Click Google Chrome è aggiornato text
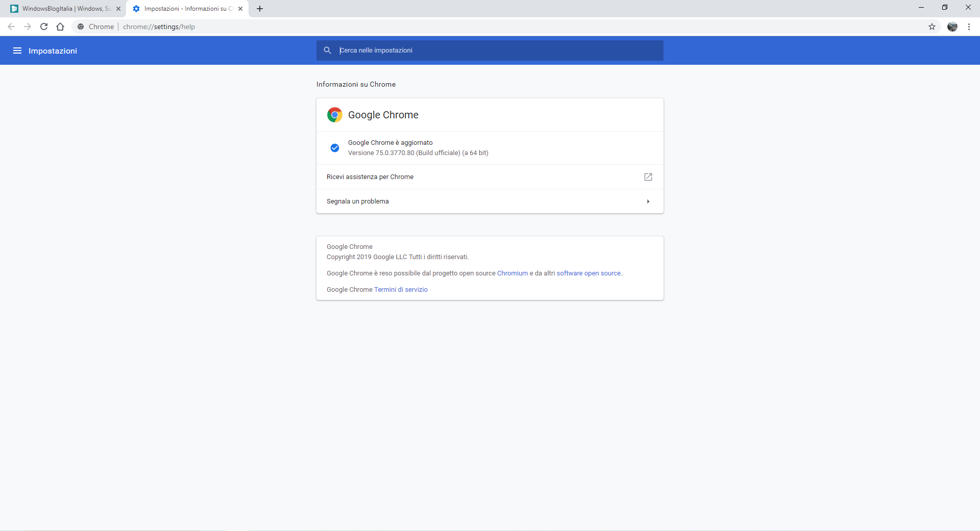Viewport: 980px width, 531px height. [x=390, y=143]
